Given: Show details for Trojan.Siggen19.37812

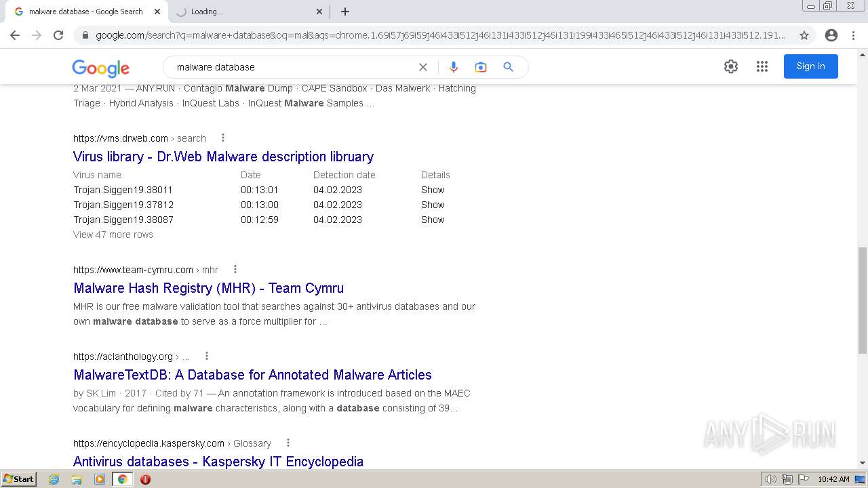Looking at the screenshot, I should (433, 205).
